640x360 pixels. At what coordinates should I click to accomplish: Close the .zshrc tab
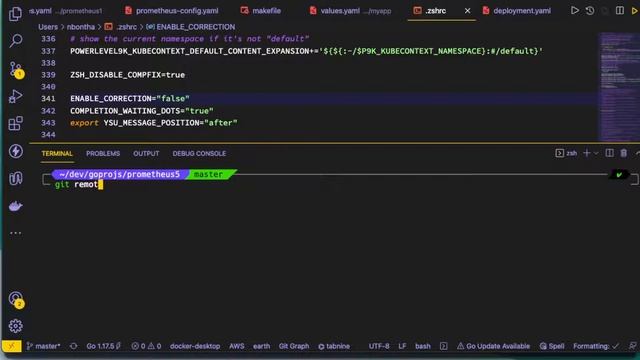(467, 11)
